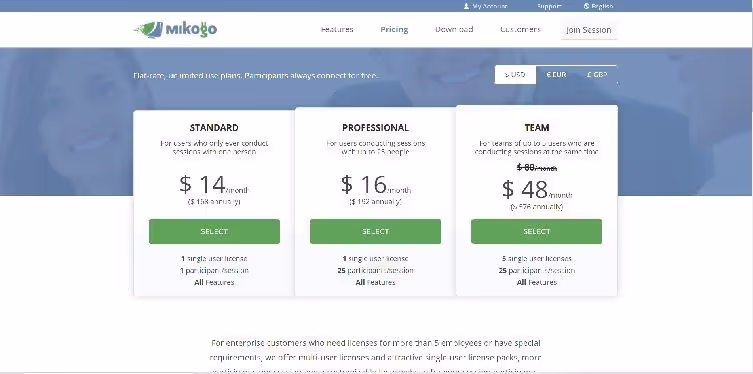Image resolution: width=753 pixels, height=374 pixels.
Task: Click the PROFESSIONAL plan heading
Action: [376, 128]
